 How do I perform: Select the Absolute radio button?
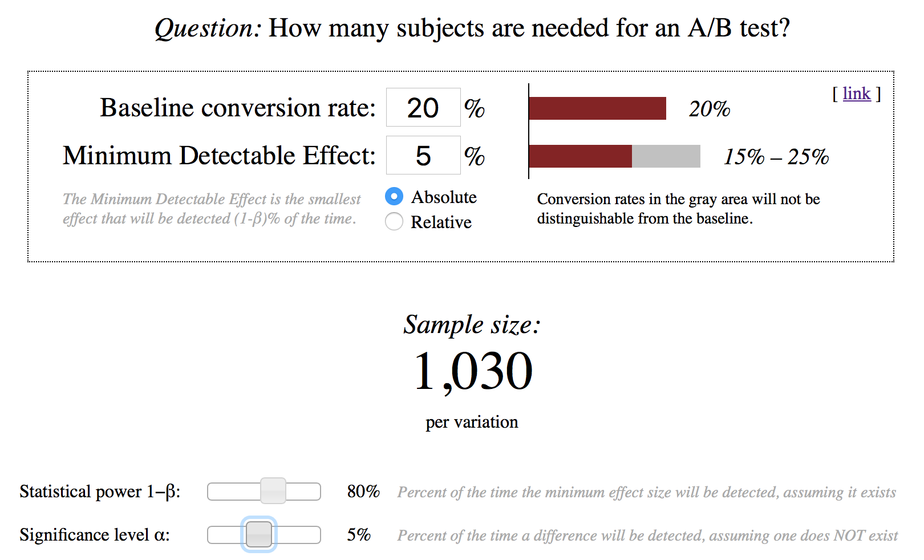coord(394,197)
